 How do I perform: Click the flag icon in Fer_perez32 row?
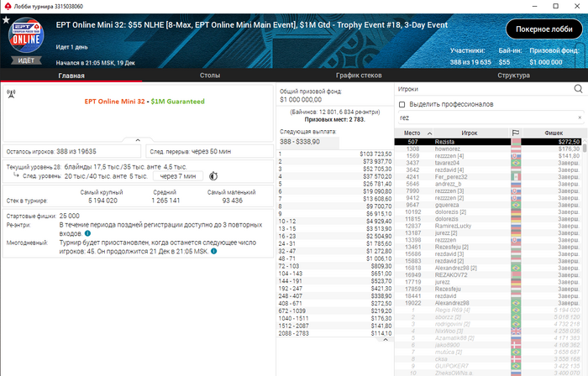(516, 177)
